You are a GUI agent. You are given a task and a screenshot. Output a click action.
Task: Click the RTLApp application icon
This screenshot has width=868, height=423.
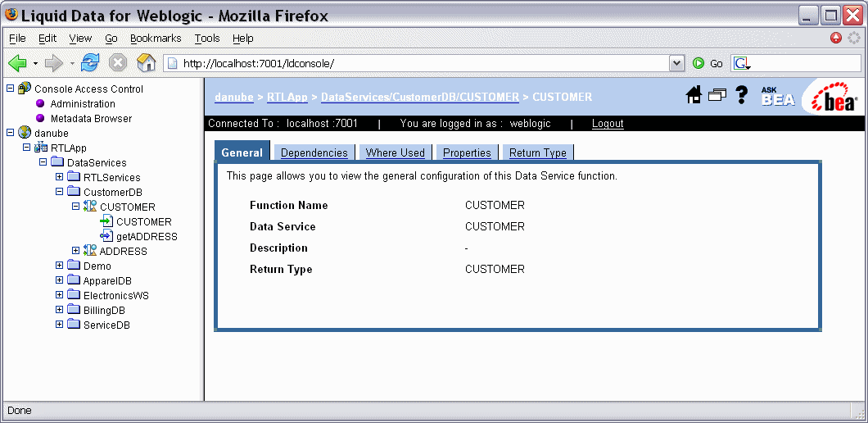tap(41, 148)
